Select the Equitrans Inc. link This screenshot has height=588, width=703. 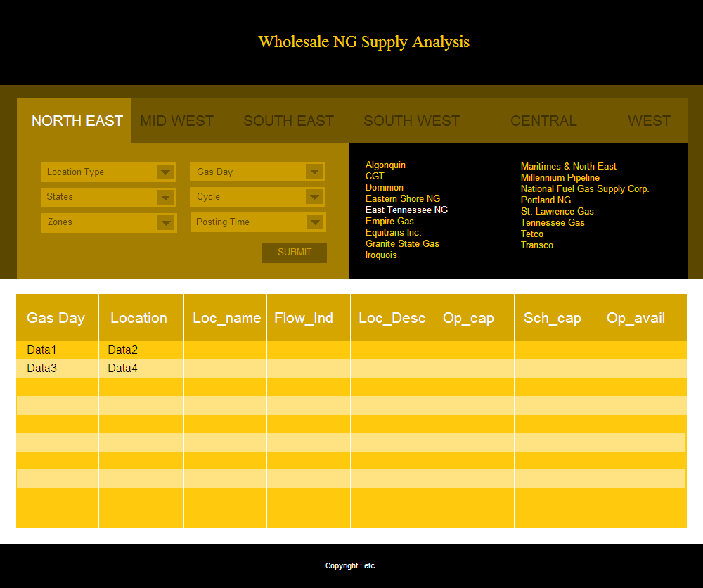click(x=393, y=232)
